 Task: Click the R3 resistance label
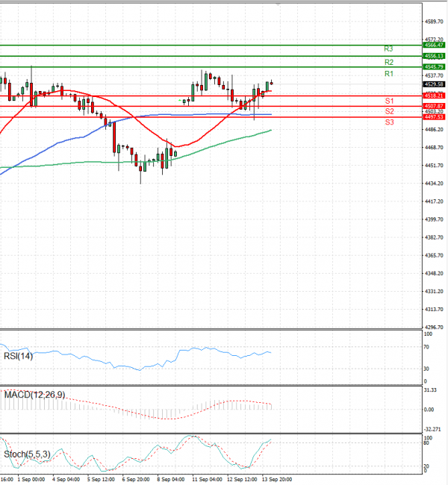[x=388, y=48]
